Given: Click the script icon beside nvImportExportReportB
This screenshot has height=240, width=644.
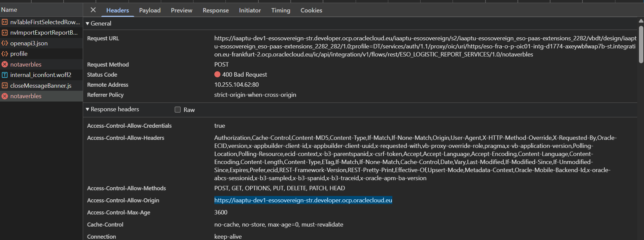Looking at the screenshot, I should point(5,33).
